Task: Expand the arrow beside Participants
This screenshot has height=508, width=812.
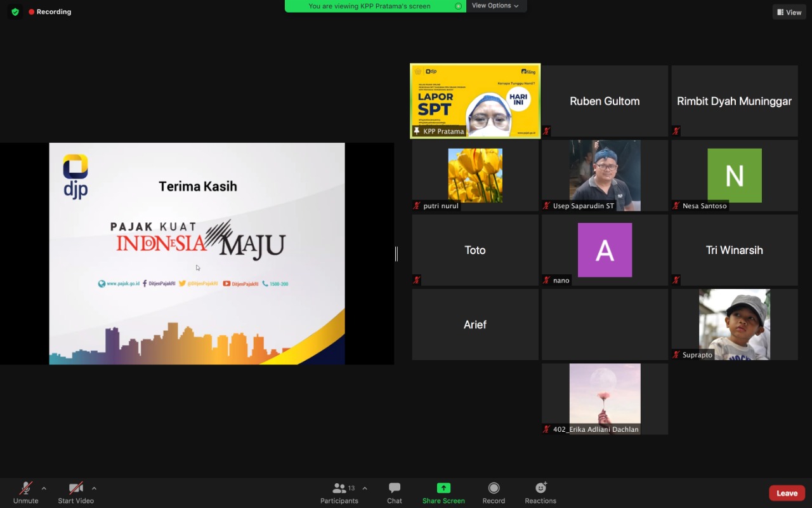Action: coord(365,488)
